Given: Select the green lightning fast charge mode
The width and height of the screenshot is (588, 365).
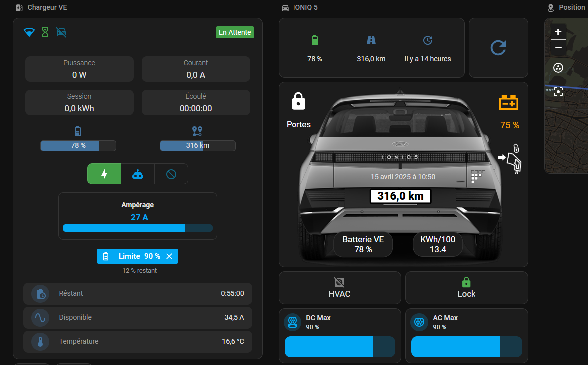Looking at the screenshot, I should 104,174.
